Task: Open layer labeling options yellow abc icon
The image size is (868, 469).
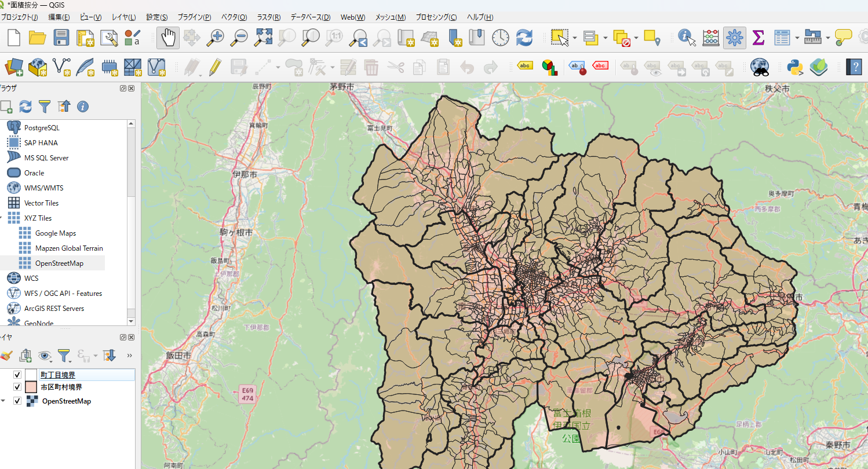Action: tap(525, 65)
